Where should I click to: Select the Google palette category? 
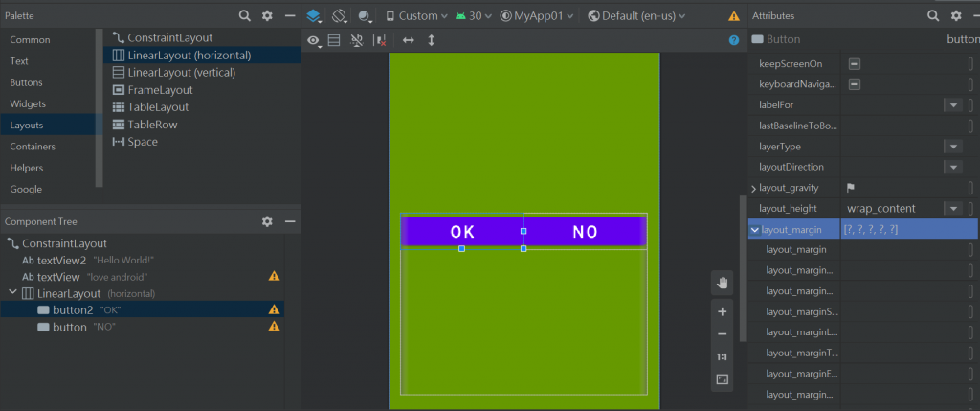click(x=26, y=189)
